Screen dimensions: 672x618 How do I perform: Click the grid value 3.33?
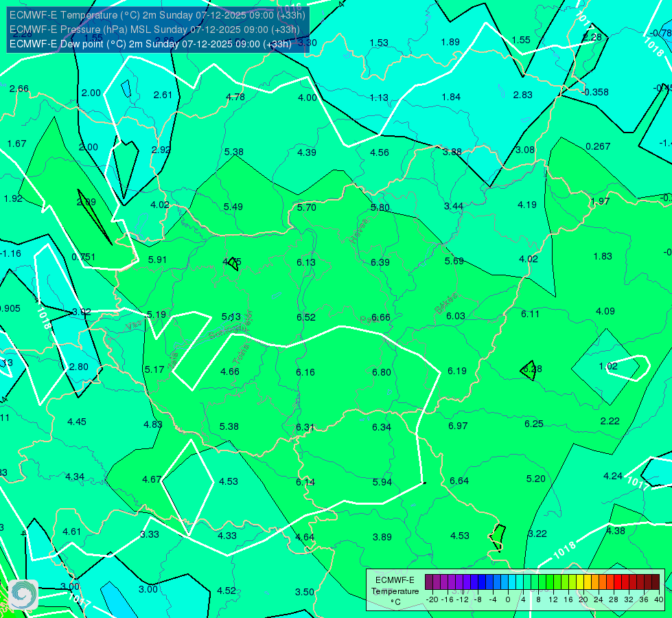150,535
